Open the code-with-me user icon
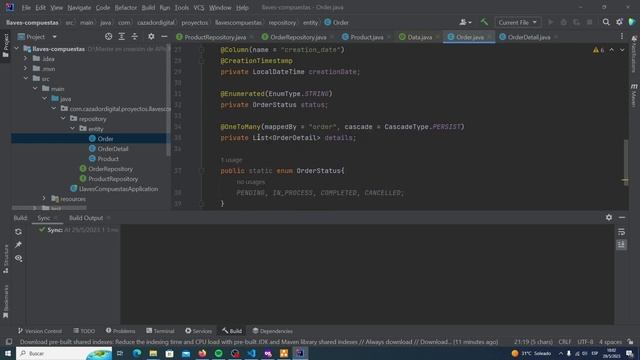Viewport: 640px width, 360px height. (x=465, y=22)
